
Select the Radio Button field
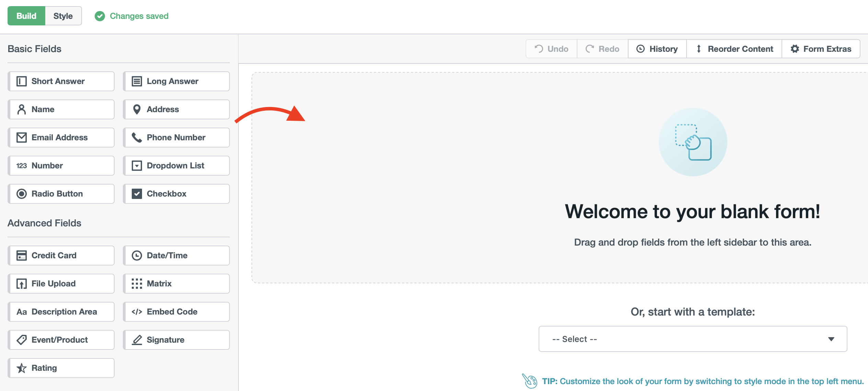tap(61, 193)
